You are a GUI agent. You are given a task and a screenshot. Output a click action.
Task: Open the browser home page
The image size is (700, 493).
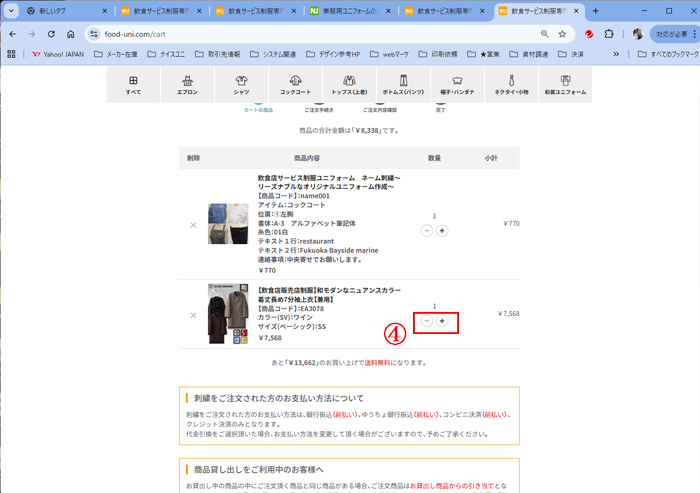pyautogui.click(x=71, y=34)
